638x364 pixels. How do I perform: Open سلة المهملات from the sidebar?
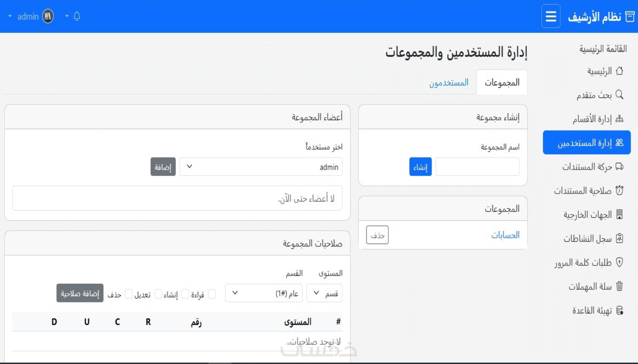(x=587, y=286)
